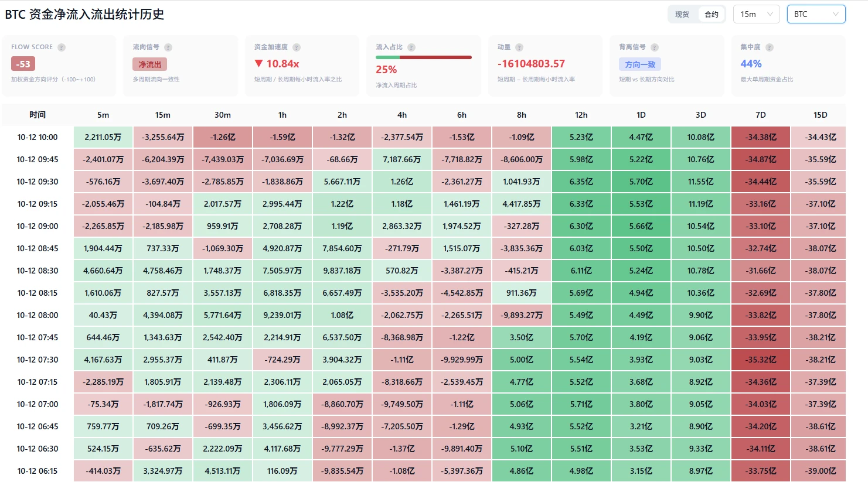Click the 净流出 signal badge
Viewport: 868px width, 482px height.
tap(150, 64)
